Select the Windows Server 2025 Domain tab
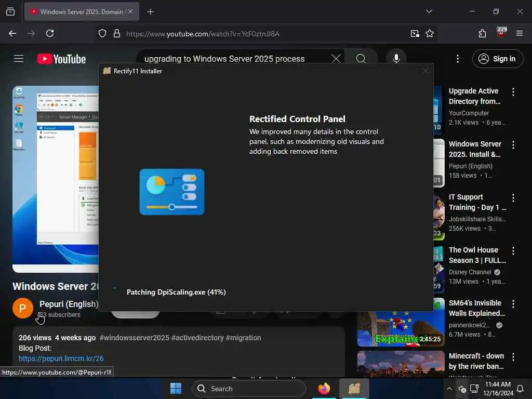The image size is (532, 399). click(x=82, y=11)
